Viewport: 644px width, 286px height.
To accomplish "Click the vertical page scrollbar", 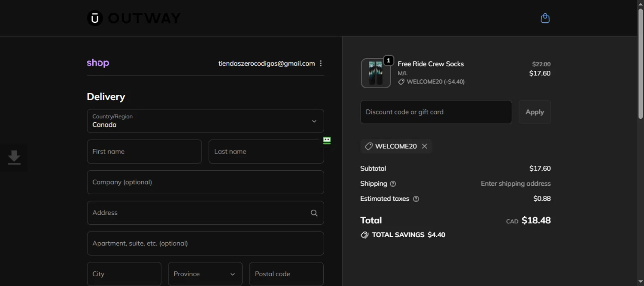I will (x=641, y=64).
